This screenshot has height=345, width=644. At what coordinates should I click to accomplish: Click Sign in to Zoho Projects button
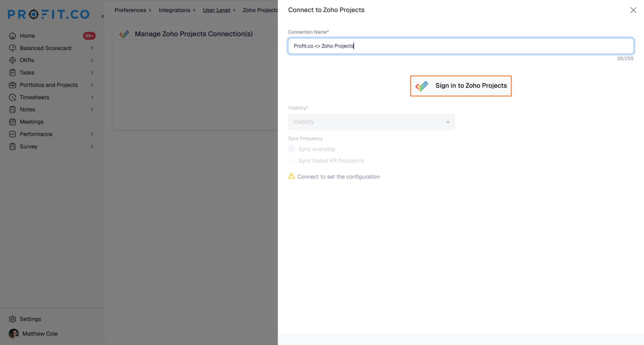click(461, 86)
